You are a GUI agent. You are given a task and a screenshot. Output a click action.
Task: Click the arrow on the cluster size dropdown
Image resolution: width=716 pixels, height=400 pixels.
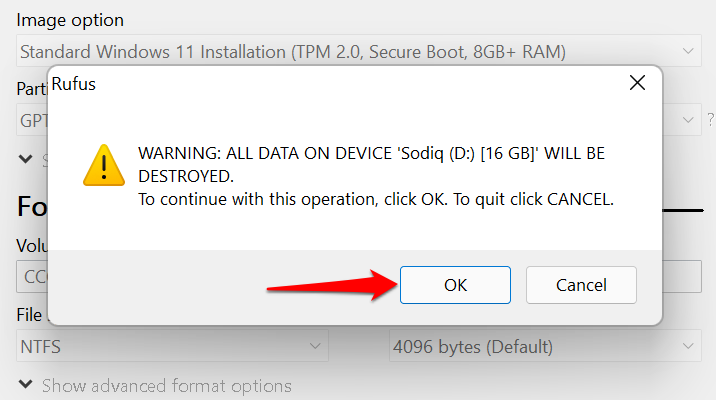[x=688, y=348]
